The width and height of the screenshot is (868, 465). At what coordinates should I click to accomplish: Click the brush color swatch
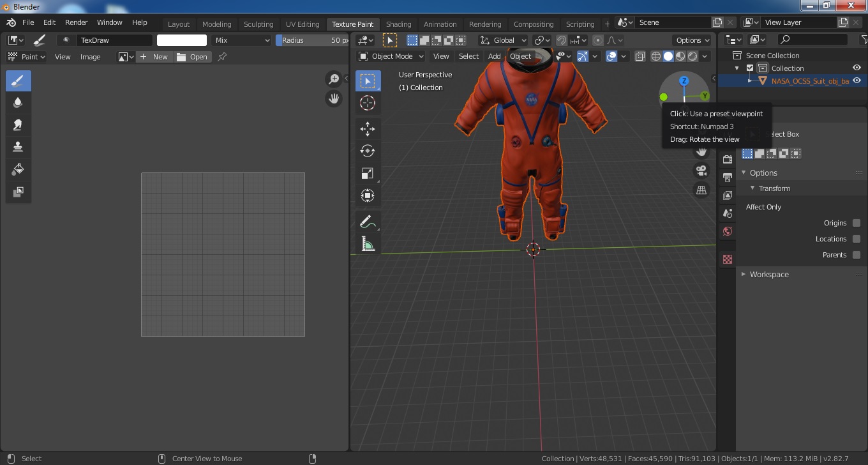[x=182, y=40]
